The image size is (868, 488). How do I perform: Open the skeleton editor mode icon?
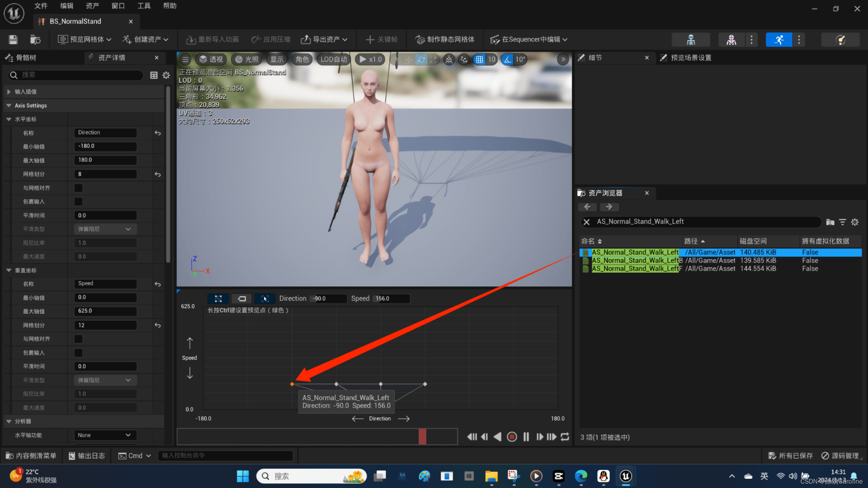[691, 40]
